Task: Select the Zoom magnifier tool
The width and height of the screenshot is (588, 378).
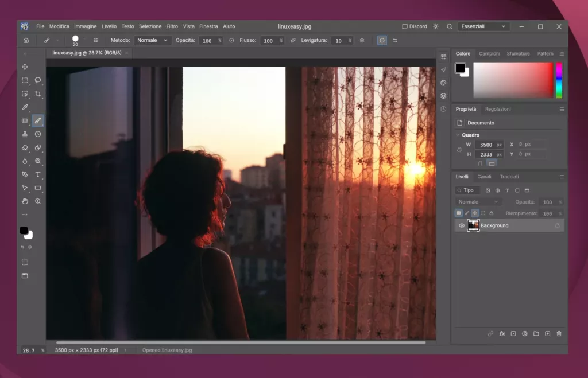Action: (x=38, y=201)
